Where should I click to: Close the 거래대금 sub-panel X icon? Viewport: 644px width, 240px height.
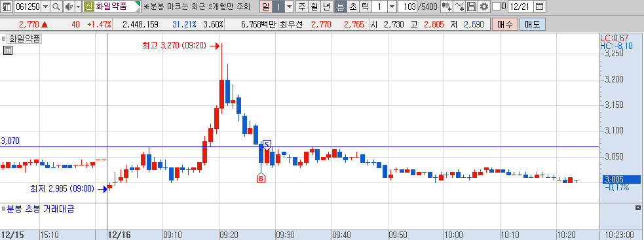click(x=638, y=208)
